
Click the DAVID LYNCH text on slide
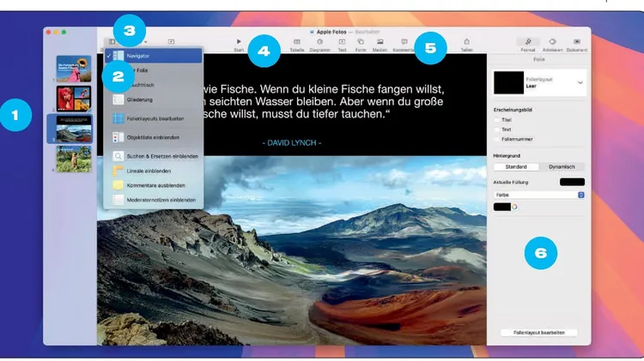pos(292,142)
